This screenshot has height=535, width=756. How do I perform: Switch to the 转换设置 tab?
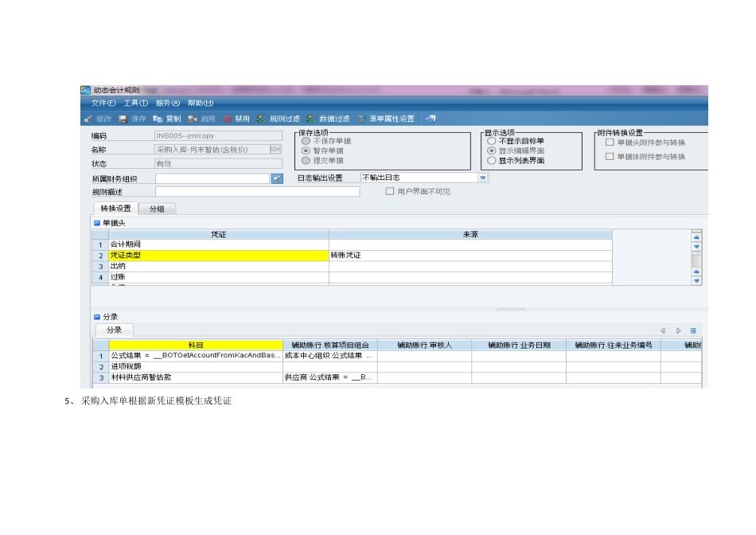115,209
